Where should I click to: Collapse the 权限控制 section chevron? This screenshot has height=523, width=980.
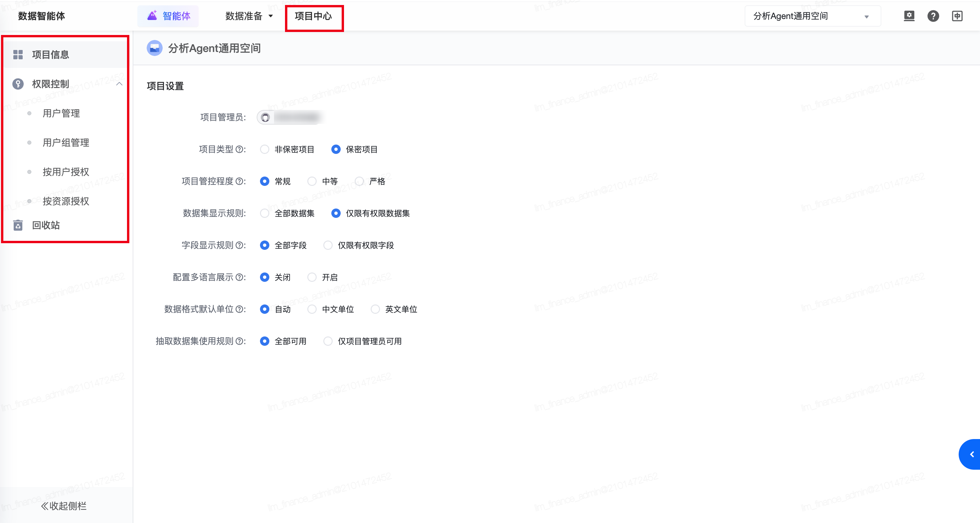click(119, 84)
